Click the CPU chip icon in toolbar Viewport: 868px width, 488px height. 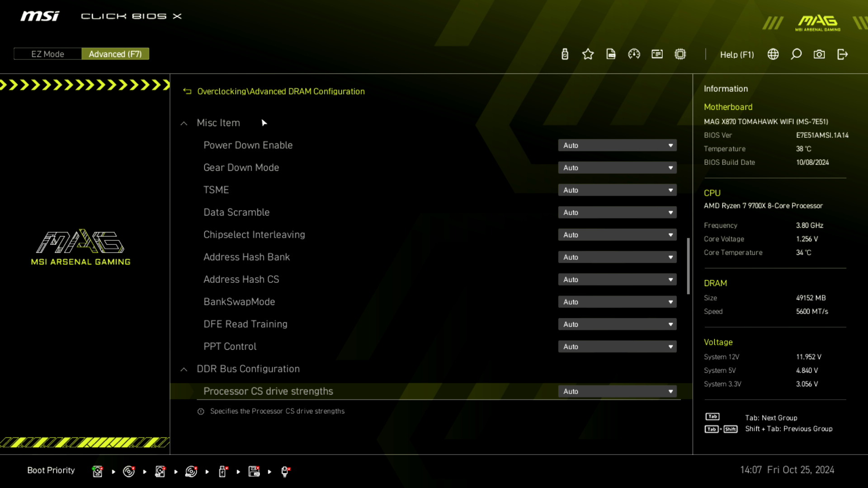(680, 54)
